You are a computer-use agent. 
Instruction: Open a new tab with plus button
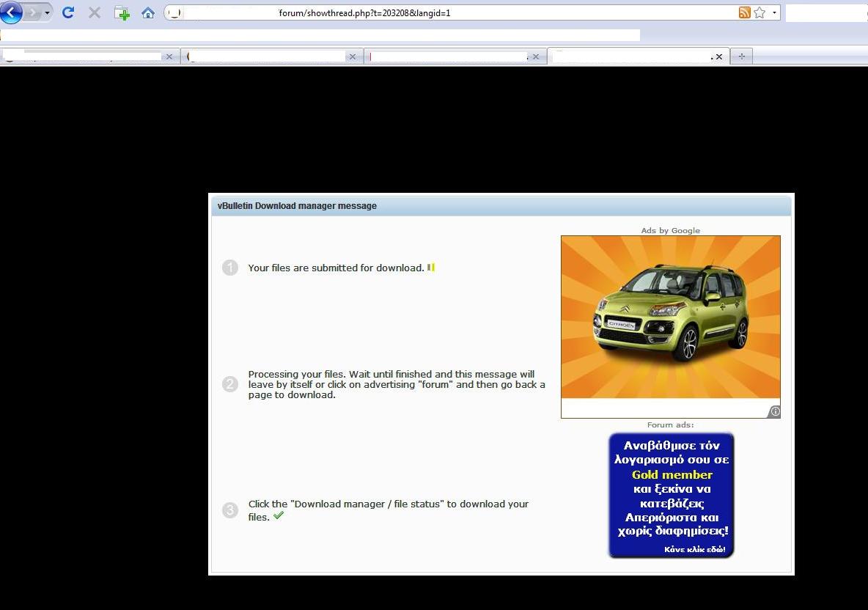[x=741, y=56]
